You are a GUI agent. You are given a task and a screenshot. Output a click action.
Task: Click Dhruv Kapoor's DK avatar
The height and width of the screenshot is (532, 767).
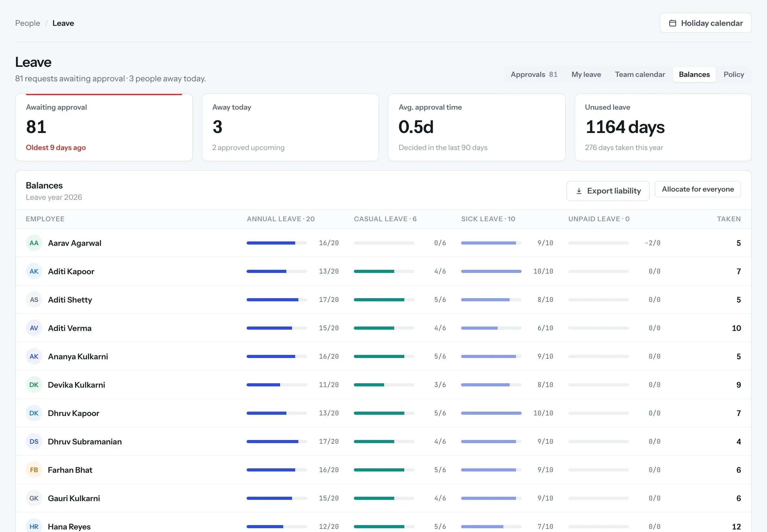point(34,413)
